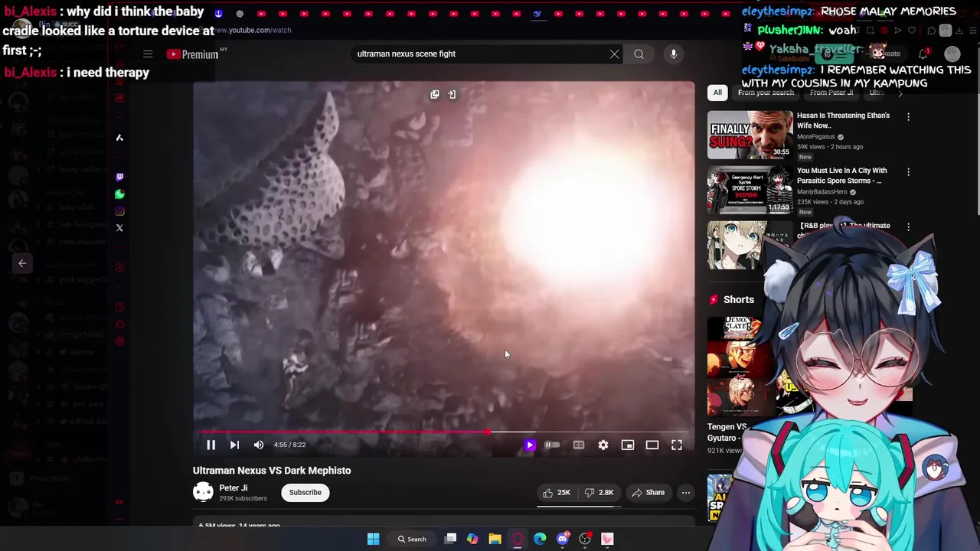Screen dimensions: 980x551
Task: Dislike the video showing 2.8K
Action: [x=599, y=493]
